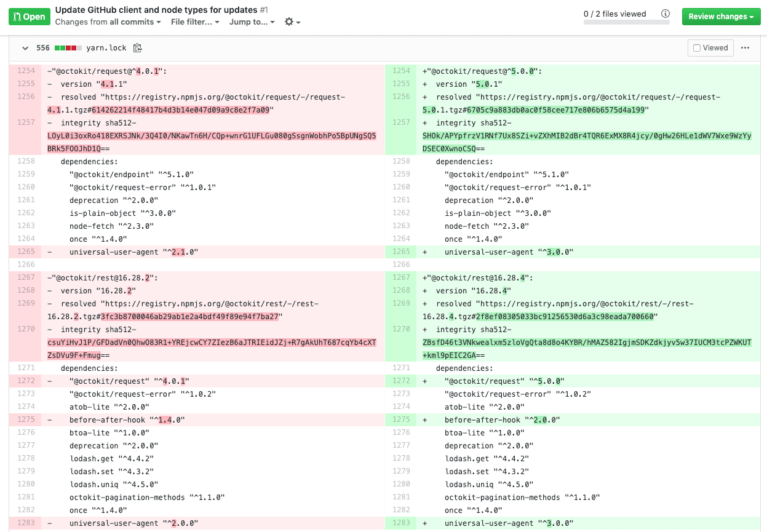Click the green Review changes button

(x=716, y=16)
